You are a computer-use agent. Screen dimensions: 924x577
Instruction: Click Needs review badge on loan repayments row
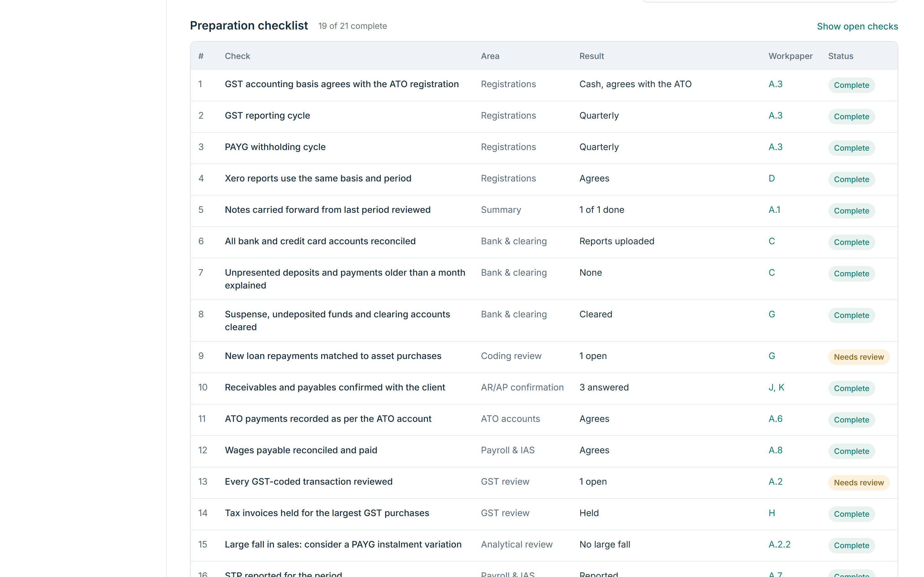click(859, 357)
